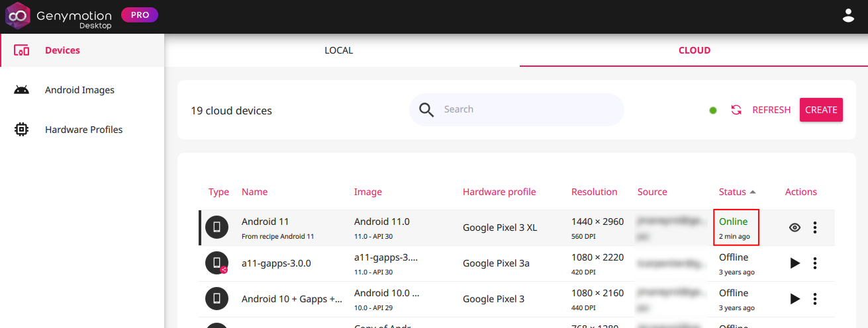Click the Hardware Profiles chip icon

point(21,130)
